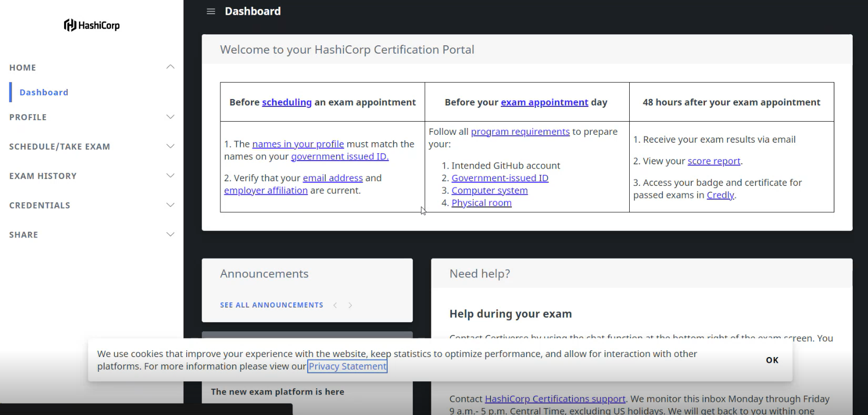Open the Computer system link
The image size is (868, 415).
click(x=489, y=191)
